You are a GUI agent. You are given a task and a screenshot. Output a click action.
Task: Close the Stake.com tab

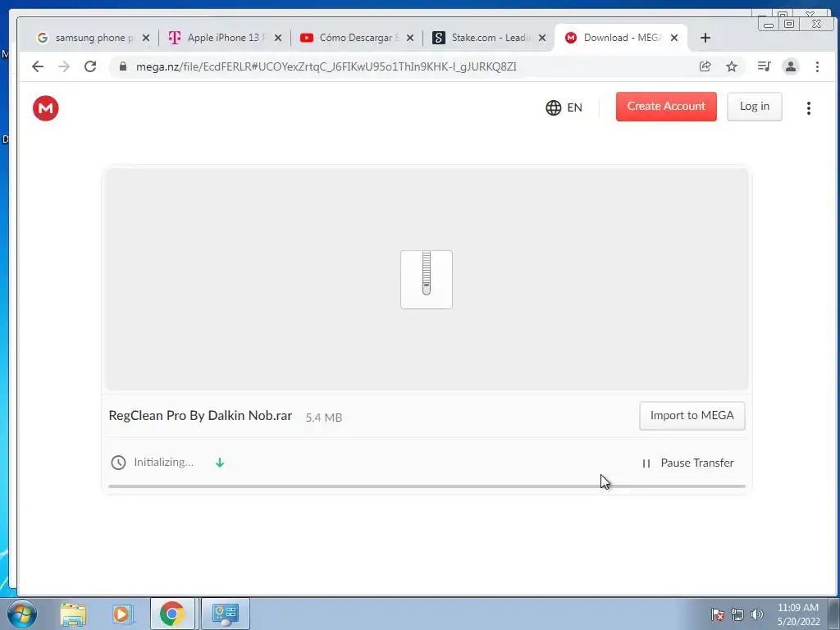[542, 38]
